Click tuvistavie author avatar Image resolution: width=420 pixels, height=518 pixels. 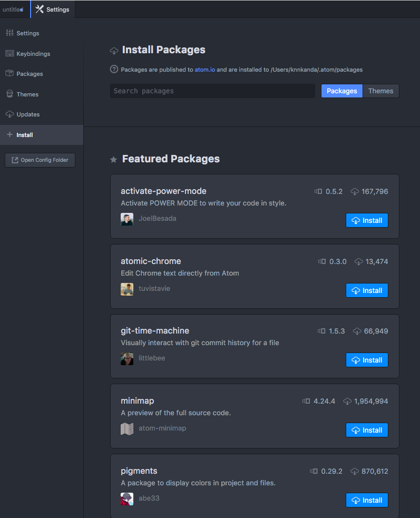pos(127,289)
